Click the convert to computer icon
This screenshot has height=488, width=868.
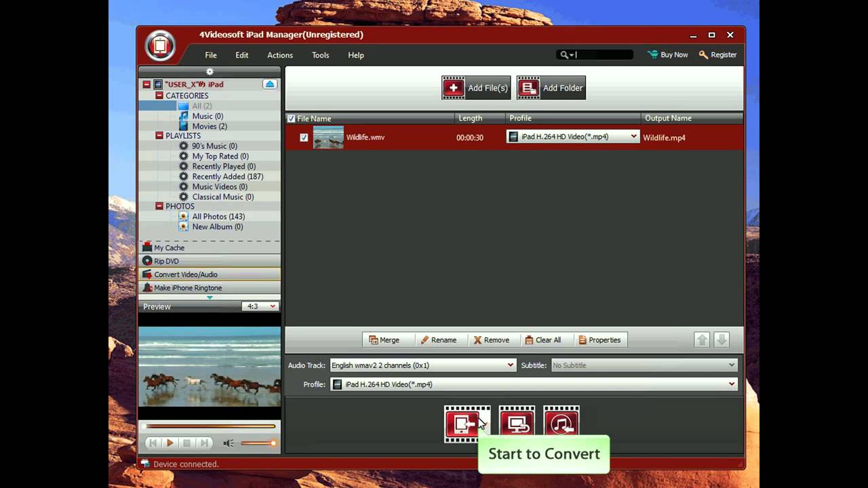[x=517, y=424]
